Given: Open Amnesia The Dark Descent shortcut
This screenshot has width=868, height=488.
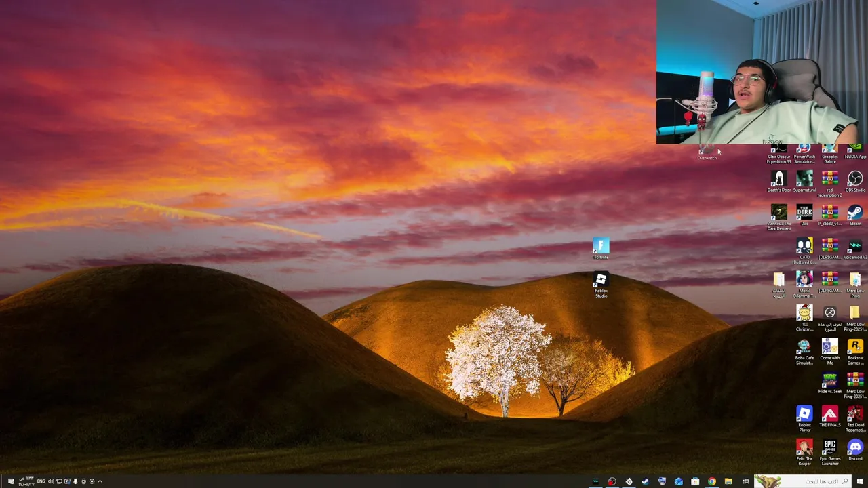Looking at the screenshot, I should [779, 218].
